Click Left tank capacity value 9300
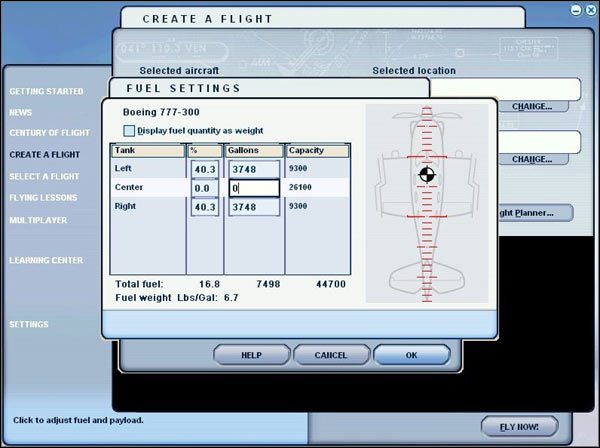 coord(298,168)
